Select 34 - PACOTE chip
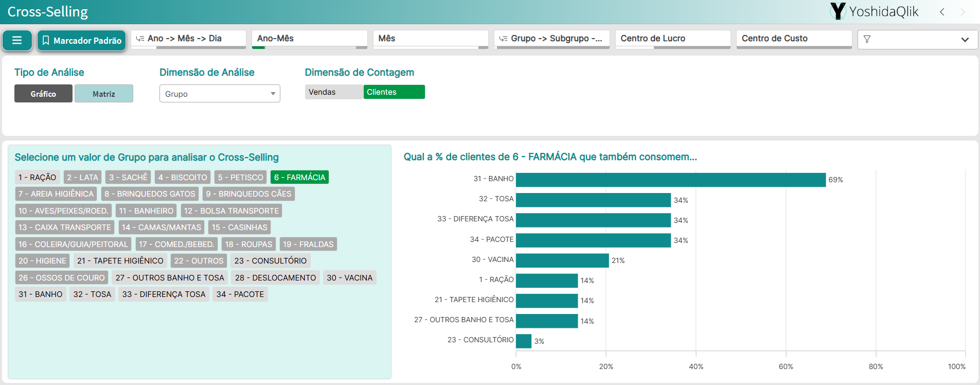The width and height of the screenshot is (980, 385). [240, 294]
